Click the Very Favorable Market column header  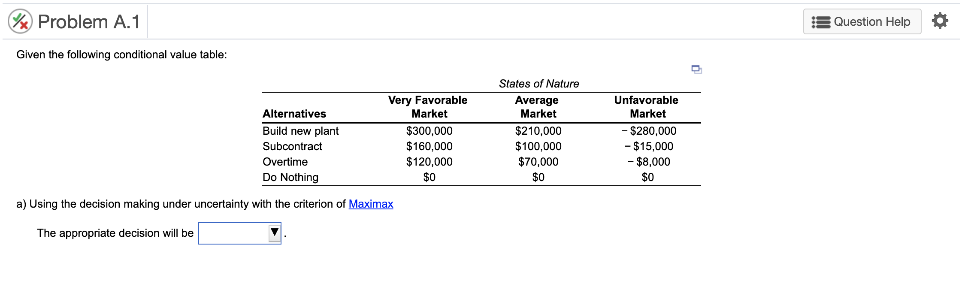(x=428, y=107)
